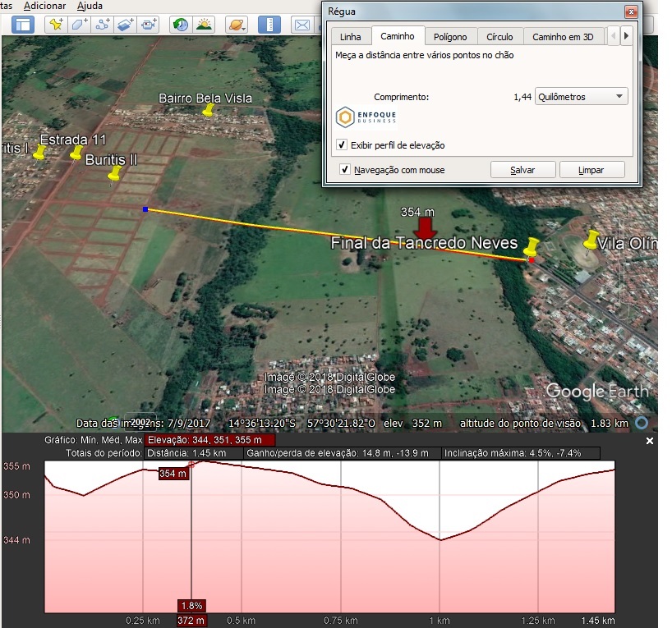Switch to the Caminho tab
The height and width of the screenshot is (628, 672).
pos(398,36)
